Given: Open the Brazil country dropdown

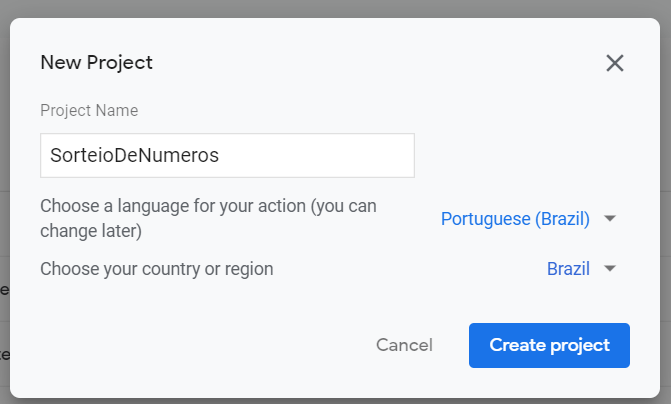Looking at the screenshot, I should coord(582,269).
